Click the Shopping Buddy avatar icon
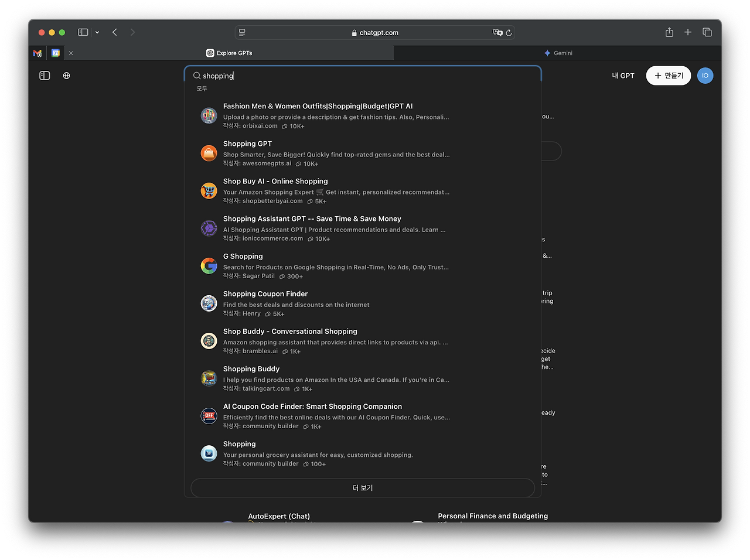 (209, 378)
